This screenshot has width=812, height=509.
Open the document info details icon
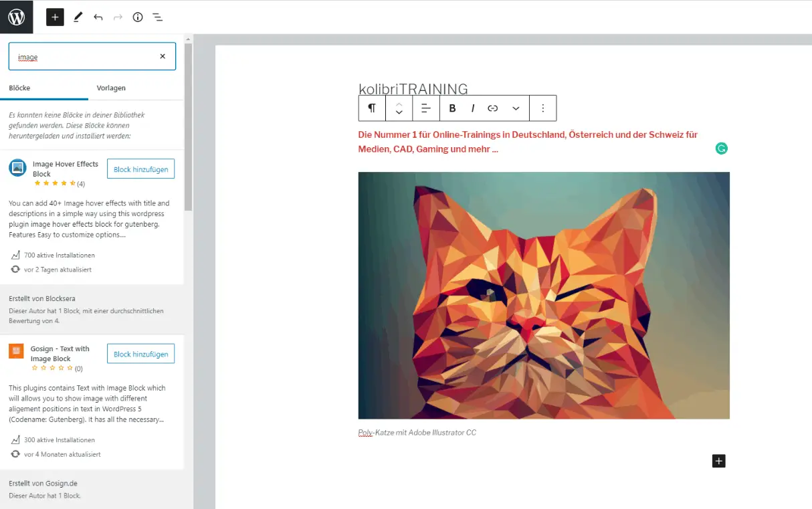point(138,17)
